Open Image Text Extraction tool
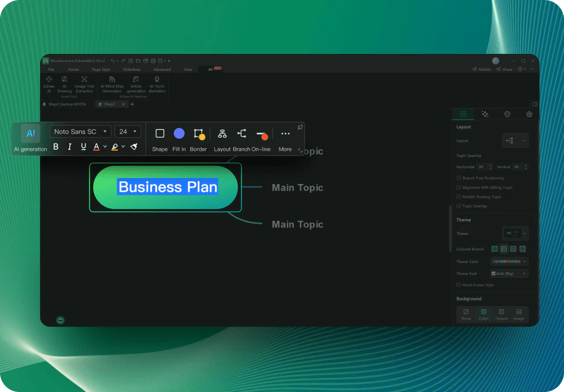This screenshot has height=392, width=564. coord(84,84)
